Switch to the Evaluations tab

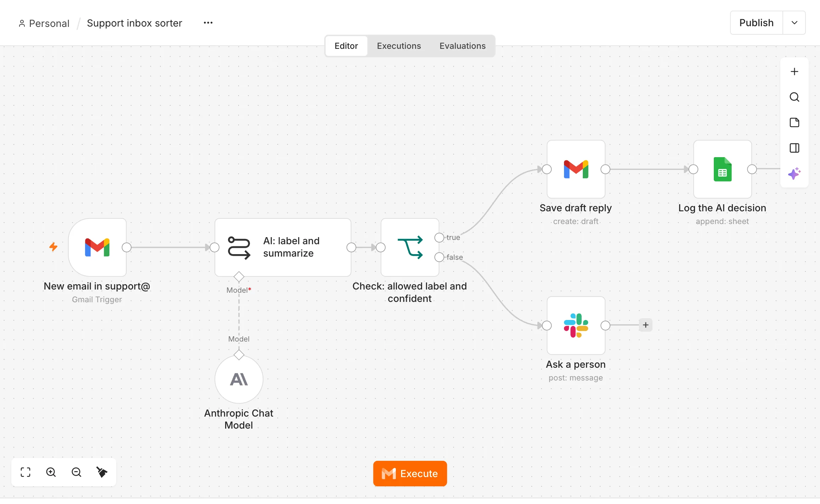[x=463, y=46]
